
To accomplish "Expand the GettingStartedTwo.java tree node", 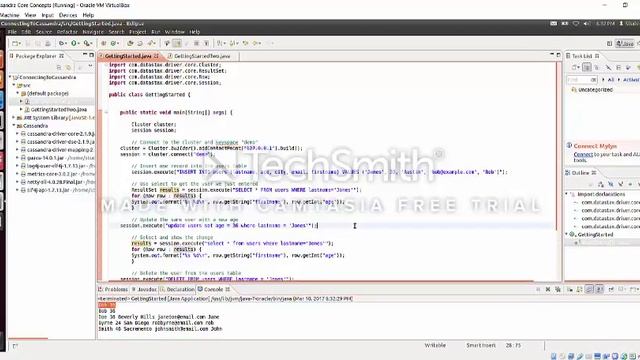I will coord(21,109).
